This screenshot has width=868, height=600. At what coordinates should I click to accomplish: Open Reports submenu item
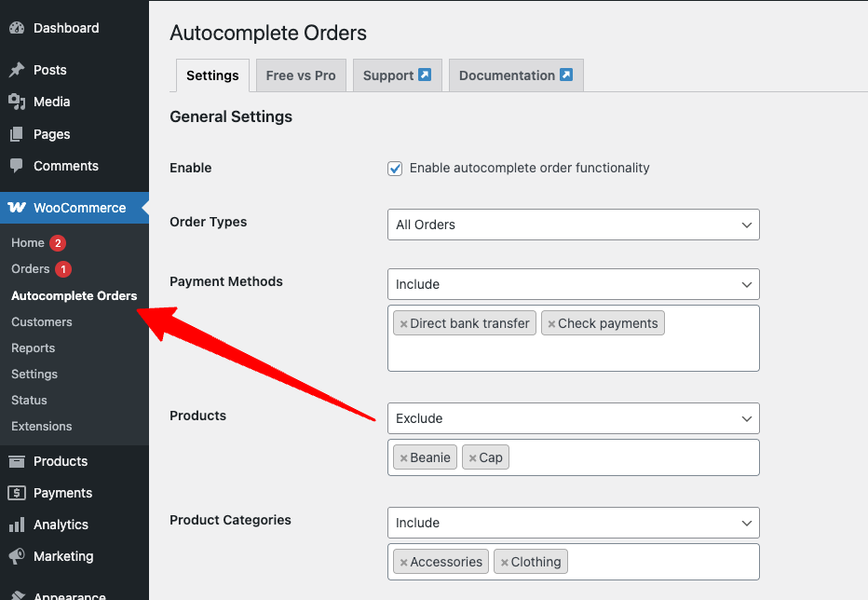pos(34,348)
